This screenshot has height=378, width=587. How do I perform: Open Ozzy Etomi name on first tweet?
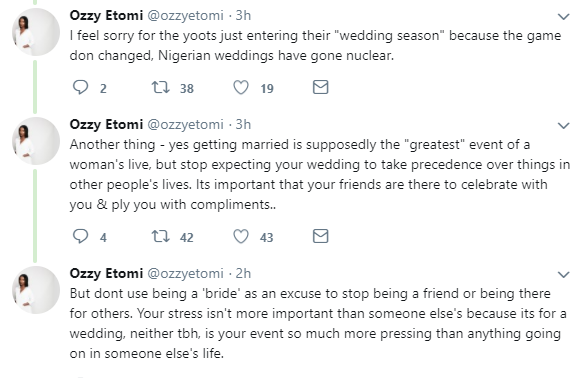(106, 15)
